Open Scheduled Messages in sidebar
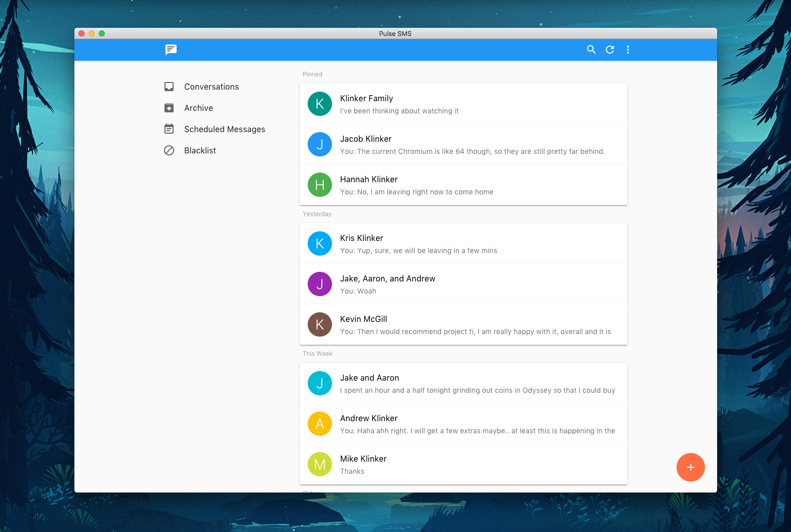Image resolution: width=791 pixels, height=532 pixels. click(225, 129)
